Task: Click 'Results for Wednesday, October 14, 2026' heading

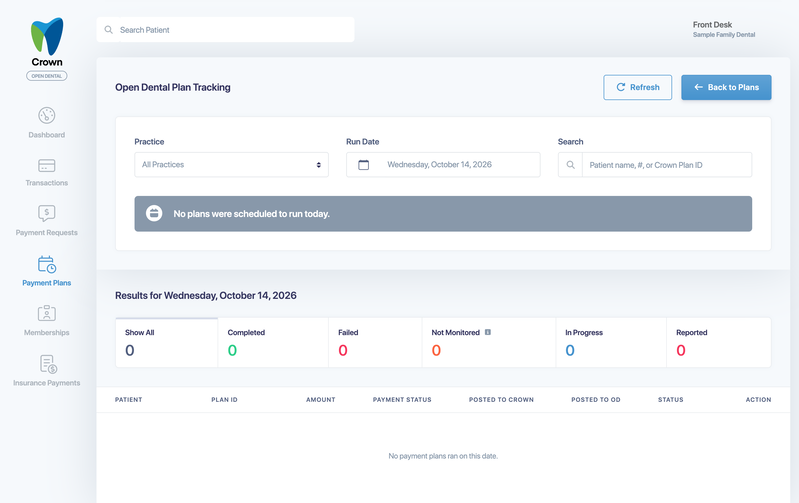Action: click(x=206, y=296)
